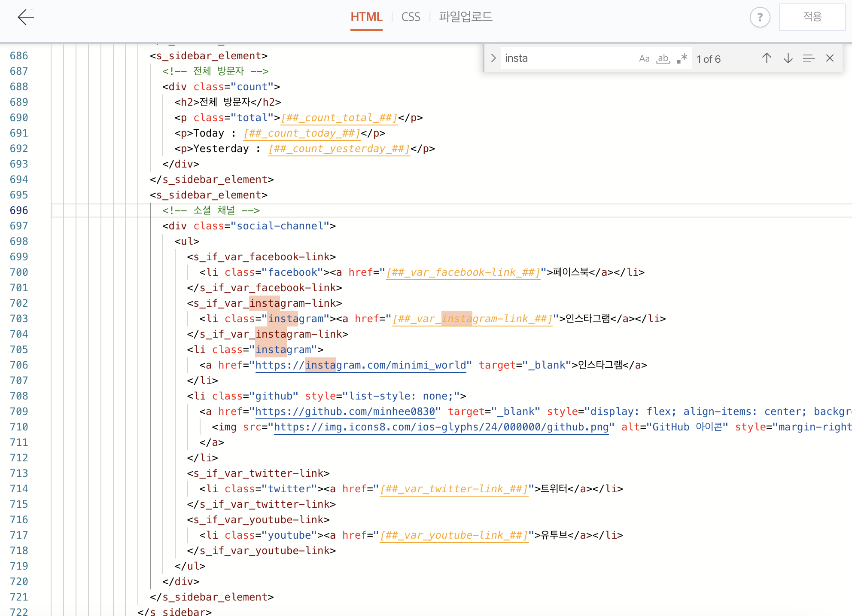
Task: Toggle match whole word option
Action: pos(663,58)
